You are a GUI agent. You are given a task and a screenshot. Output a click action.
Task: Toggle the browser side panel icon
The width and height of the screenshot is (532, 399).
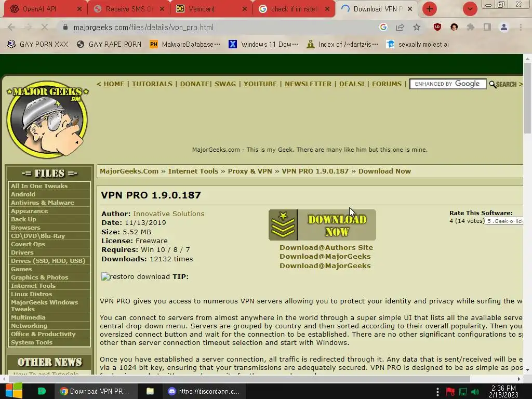click(x=487, y=27)
